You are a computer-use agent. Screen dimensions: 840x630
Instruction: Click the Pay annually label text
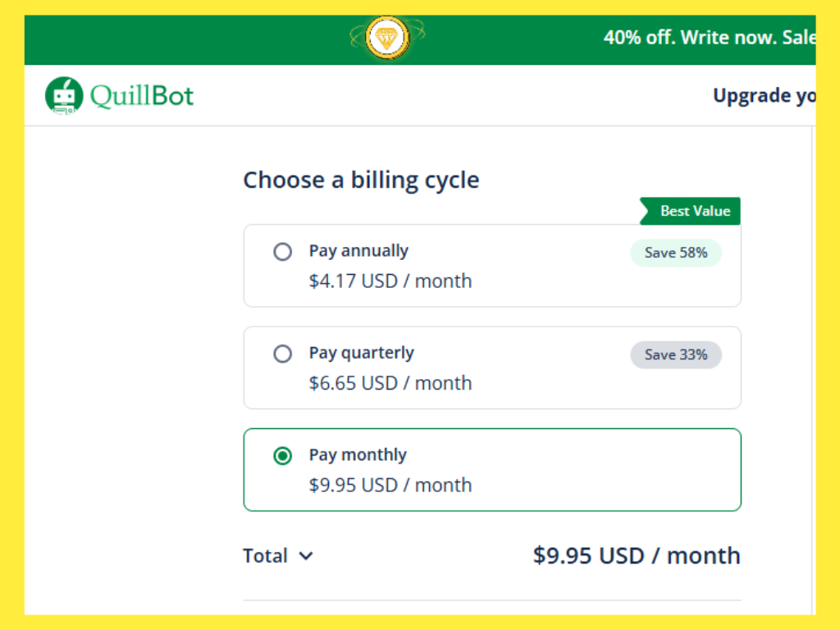[x=358, y=251]
